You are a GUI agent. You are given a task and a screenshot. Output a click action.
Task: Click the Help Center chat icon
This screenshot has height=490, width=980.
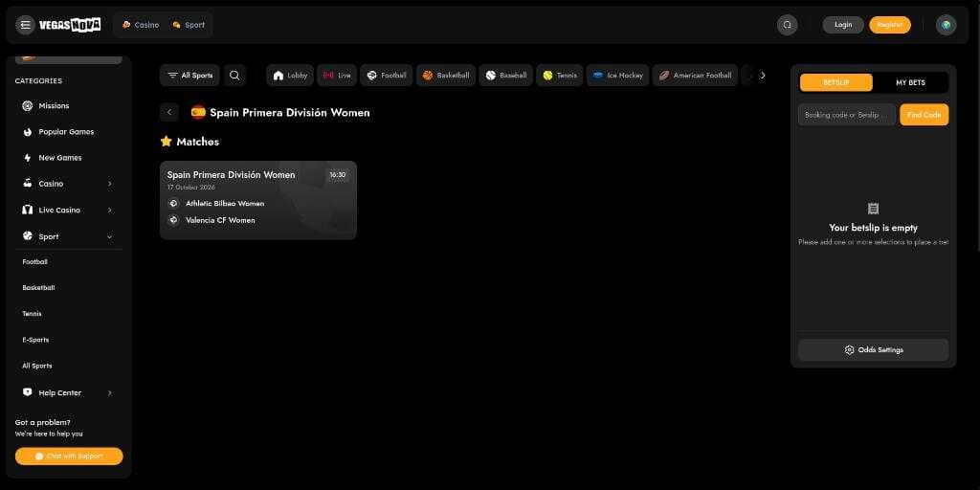pos(27,392)
